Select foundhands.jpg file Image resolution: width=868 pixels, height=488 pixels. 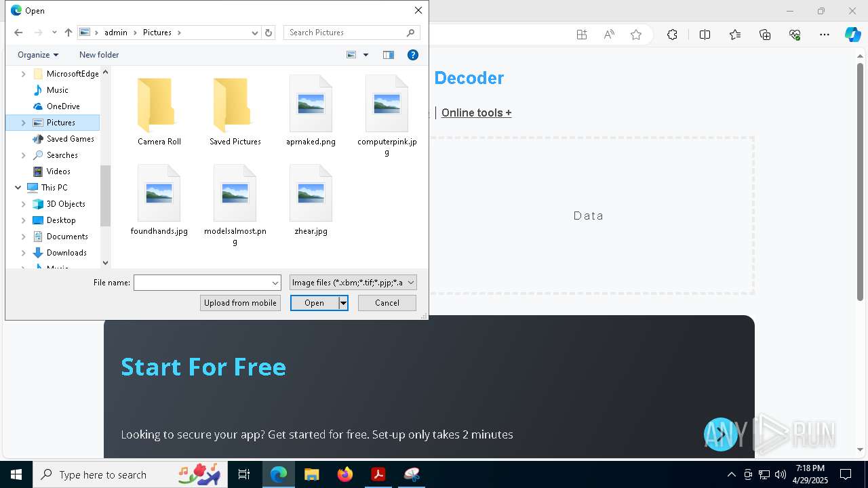click(159, 201)
